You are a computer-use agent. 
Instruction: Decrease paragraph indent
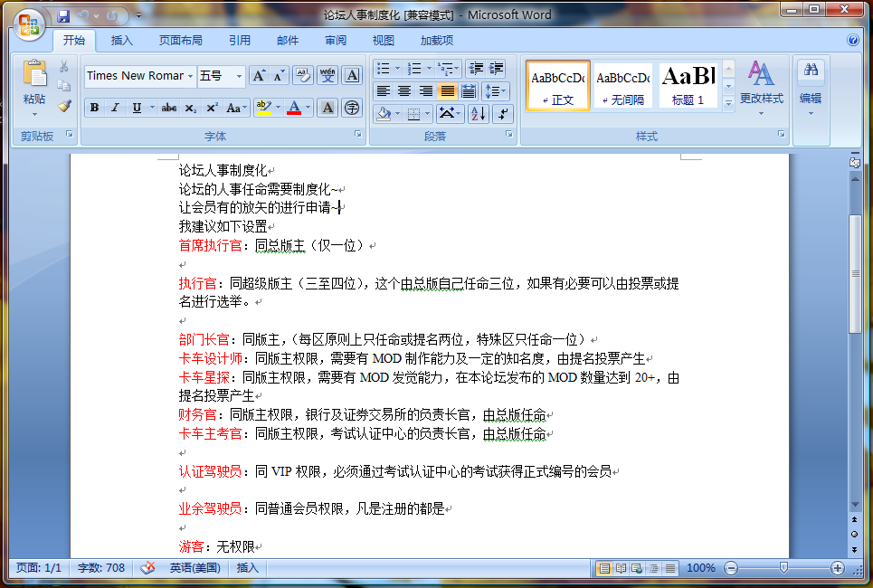click(476, 69)
